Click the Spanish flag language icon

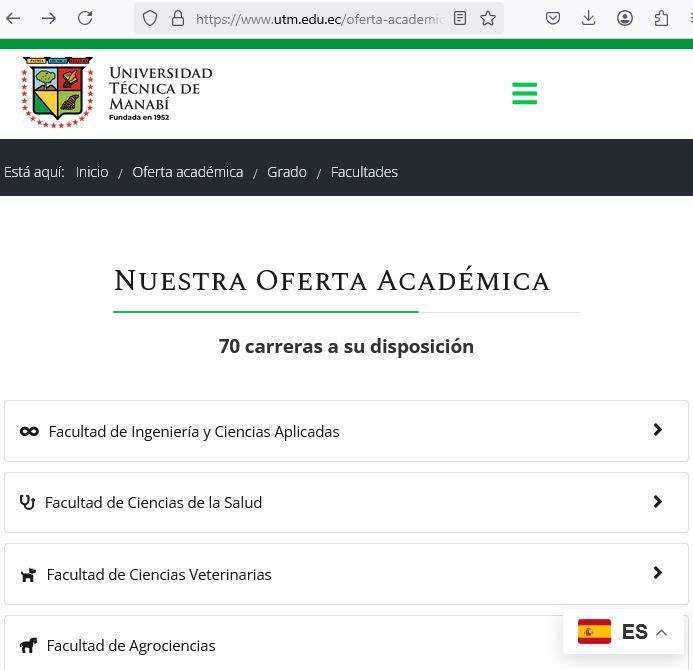pyautogui.click(x=594, y=632)
